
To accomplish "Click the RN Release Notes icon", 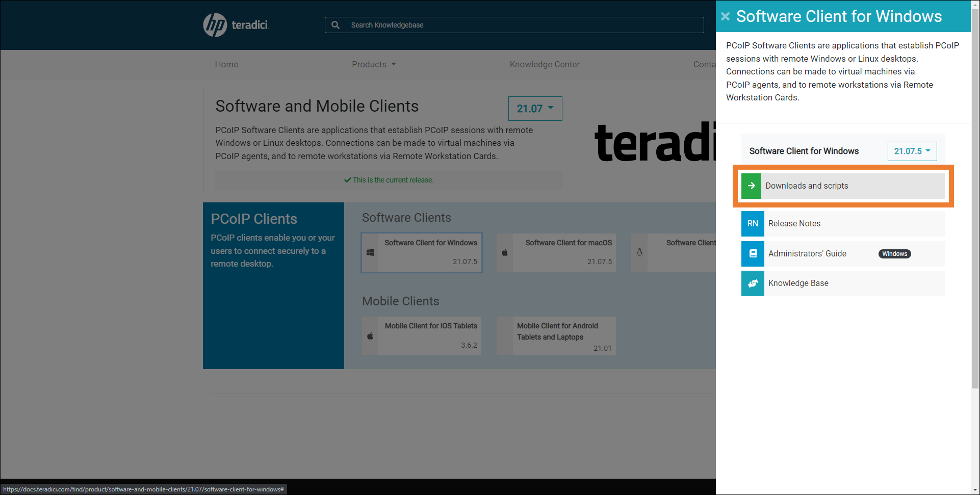I will [x=753, y=224].
